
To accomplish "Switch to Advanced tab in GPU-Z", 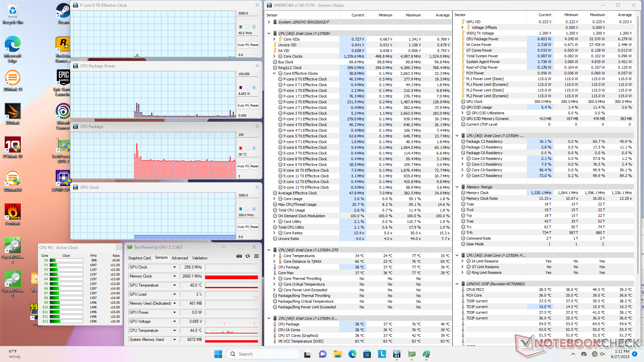I will pyautogui.click(x=180, y=258).
